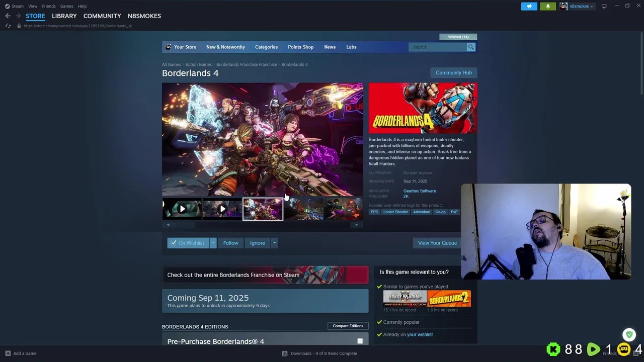Open the notifications bell
This screenshot has height=362, width=644.
pyautogui.click(x=547, y=6)
